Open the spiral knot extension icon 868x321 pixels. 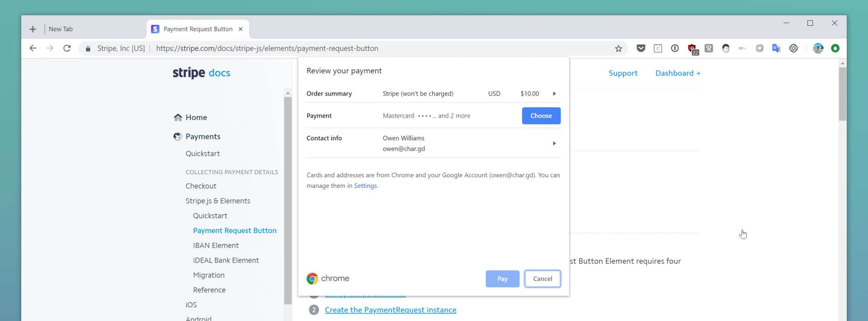[793, 48]
